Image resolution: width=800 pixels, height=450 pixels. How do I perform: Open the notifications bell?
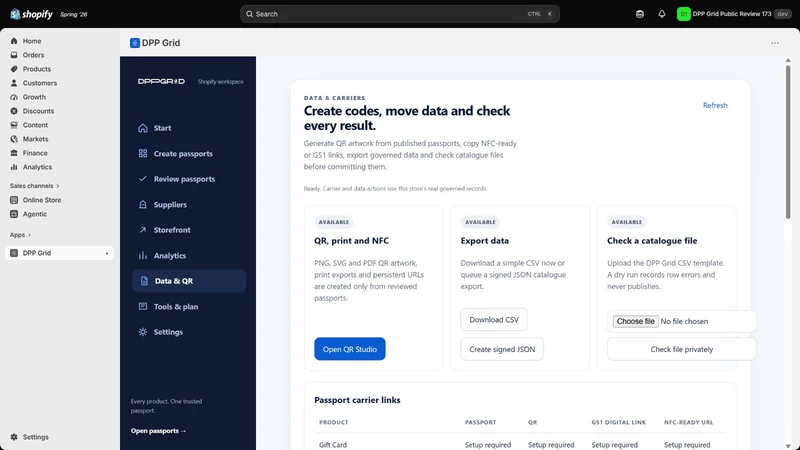pyautogui.click(x=662, y=14)
